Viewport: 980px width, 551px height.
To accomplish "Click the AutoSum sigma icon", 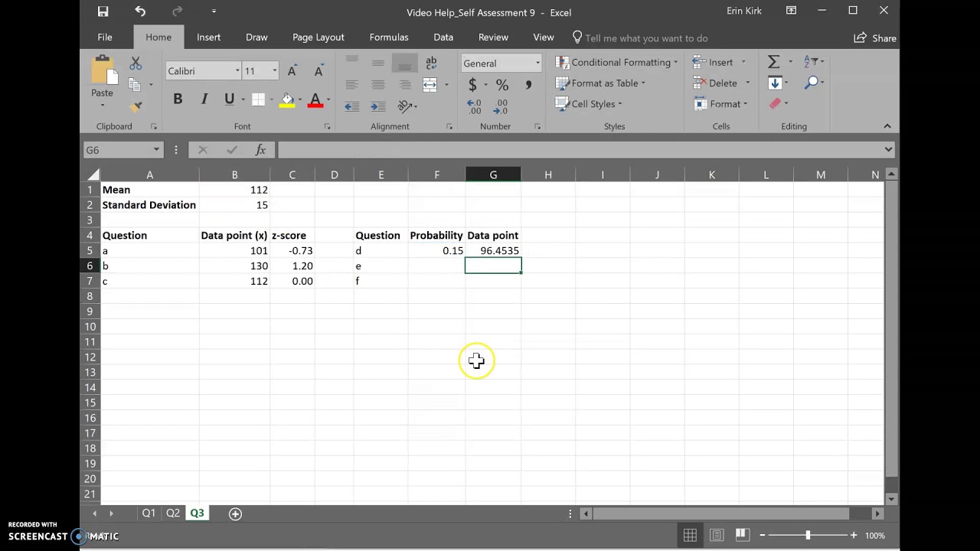I will 774,62.
